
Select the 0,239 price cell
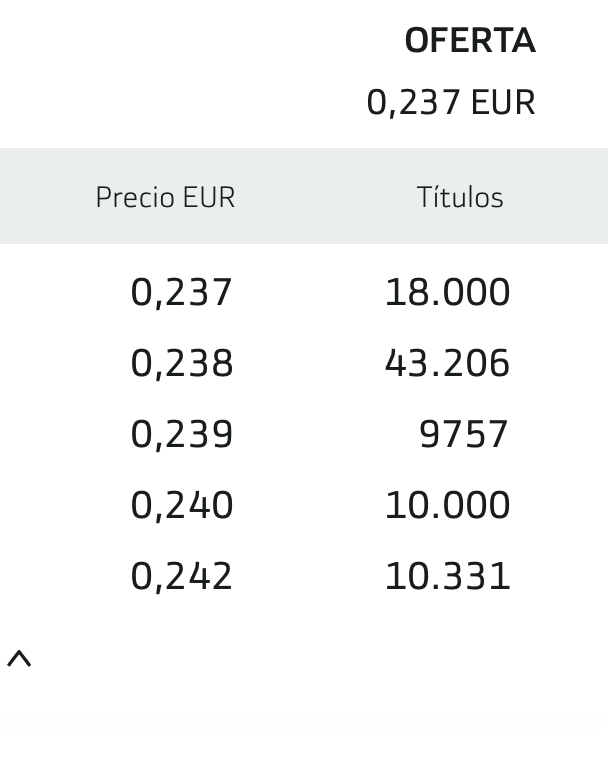pyautogui.click(x=182, y=434)
